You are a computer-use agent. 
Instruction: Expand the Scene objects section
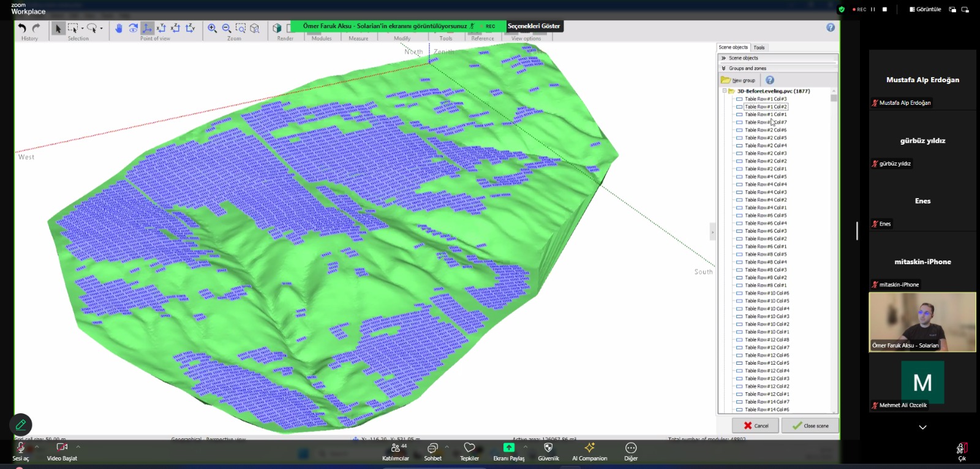724,58
